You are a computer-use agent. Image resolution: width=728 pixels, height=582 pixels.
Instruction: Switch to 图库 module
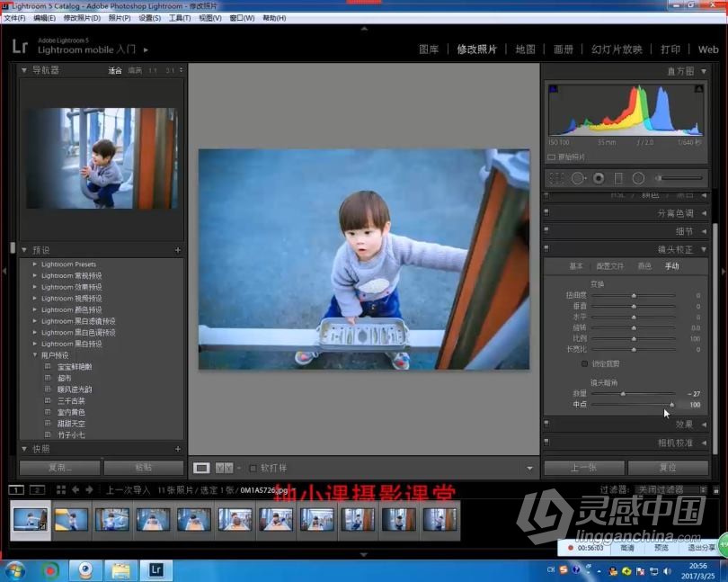[x=429, y=49]
